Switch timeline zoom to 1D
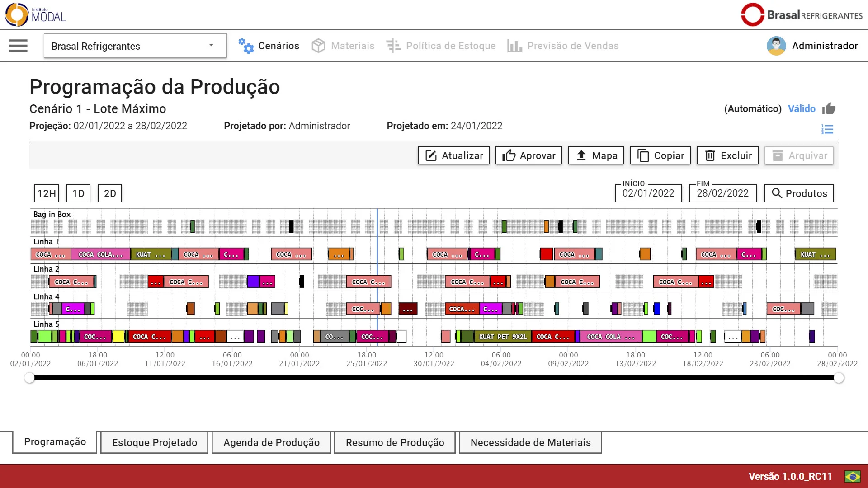Screen dimensions: 868x488 pos(78,193)
